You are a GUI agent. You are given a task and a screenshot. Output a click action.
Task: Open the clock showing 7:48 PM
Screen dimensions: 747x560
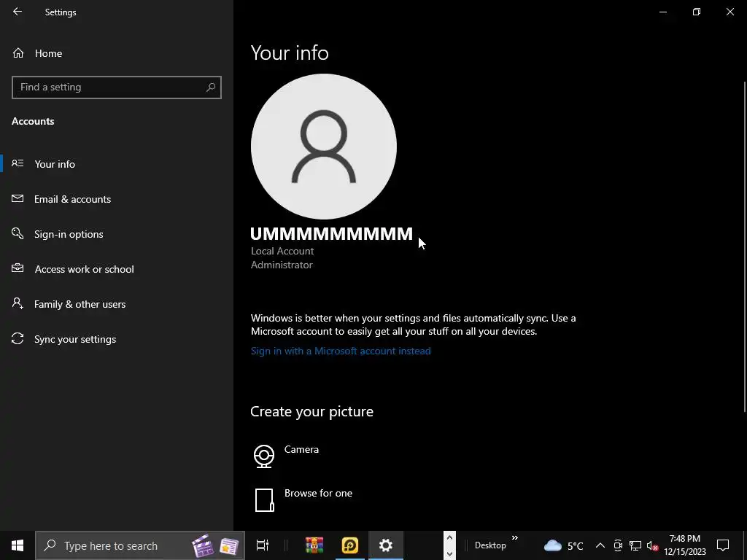[x=684, y=545]
